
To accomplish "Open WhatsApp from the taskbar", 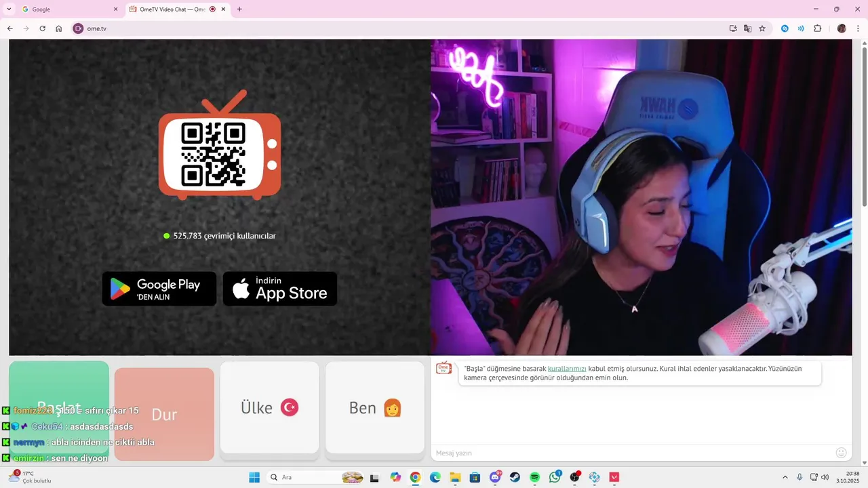I will [555, 477].
